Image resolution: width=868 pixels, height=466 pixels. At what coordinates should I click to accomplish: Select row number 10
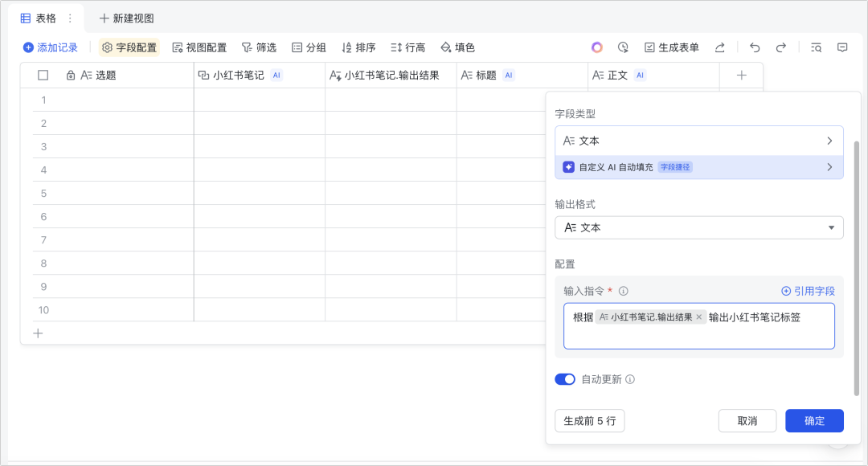point(43,310)
